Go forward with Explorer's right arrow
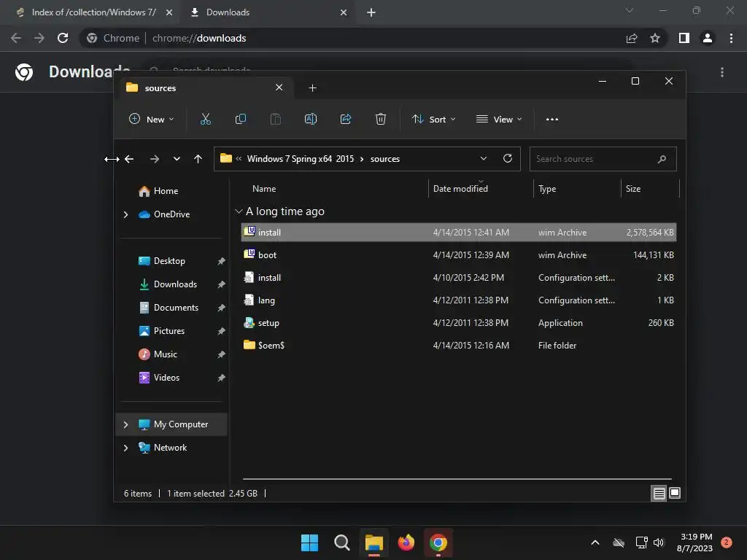Screen dimensions: 747x560 tap(155, 159)
